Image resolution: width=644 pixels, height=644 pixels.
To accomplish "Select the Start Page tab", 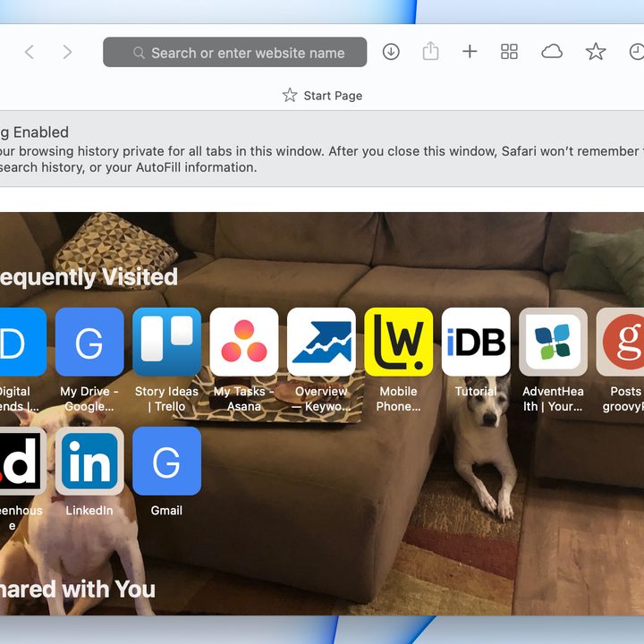I will [x=322, y=96].
